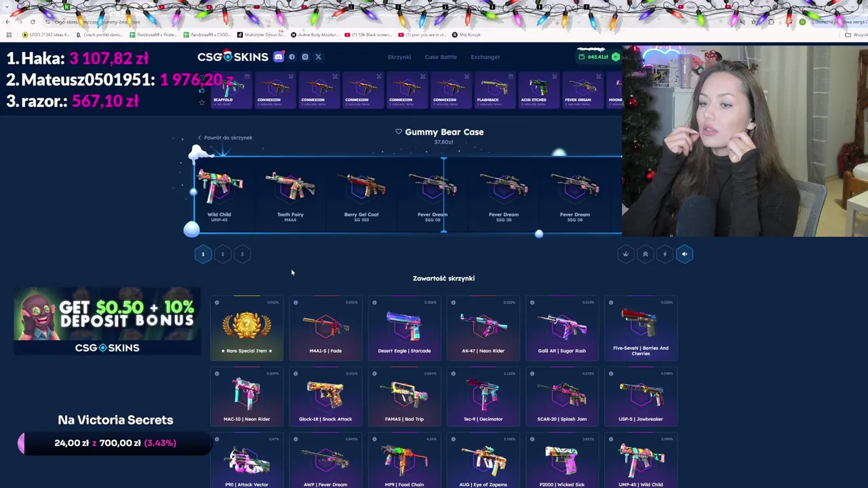
Task: Click the CSGO-Skins logo in the header
Action: tap(233, 57)
